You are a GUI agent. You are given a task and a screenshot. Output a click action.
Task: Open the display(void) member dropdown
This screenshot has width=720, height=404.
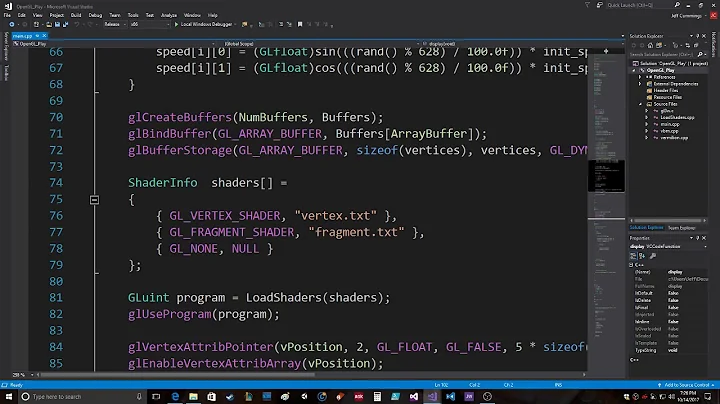coord(523,44)
